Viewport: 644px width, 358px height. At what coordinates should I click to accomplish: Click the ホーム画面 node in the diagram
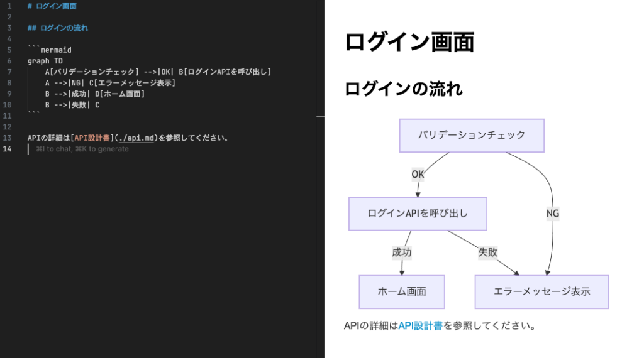pyautogui.click(x=402, y=292)
